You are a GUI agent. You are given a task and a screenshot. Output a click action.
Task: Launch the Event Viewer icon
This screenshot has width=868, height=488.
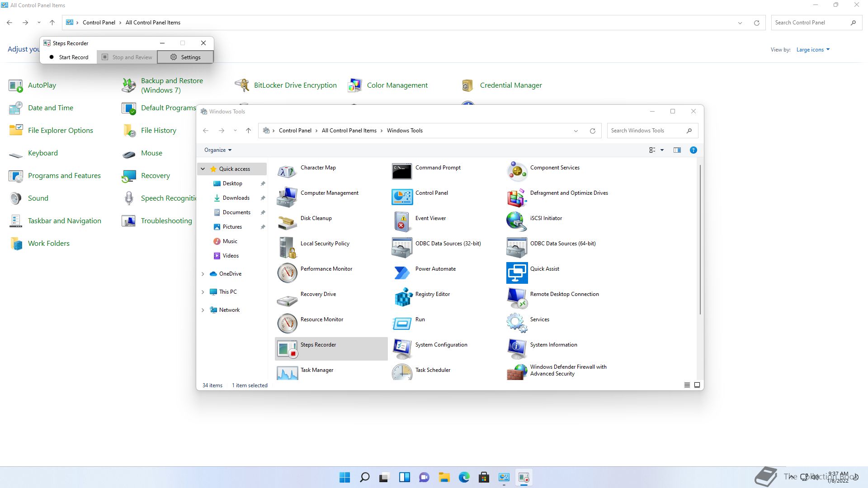pyautogui.click(x=401, y=222)
